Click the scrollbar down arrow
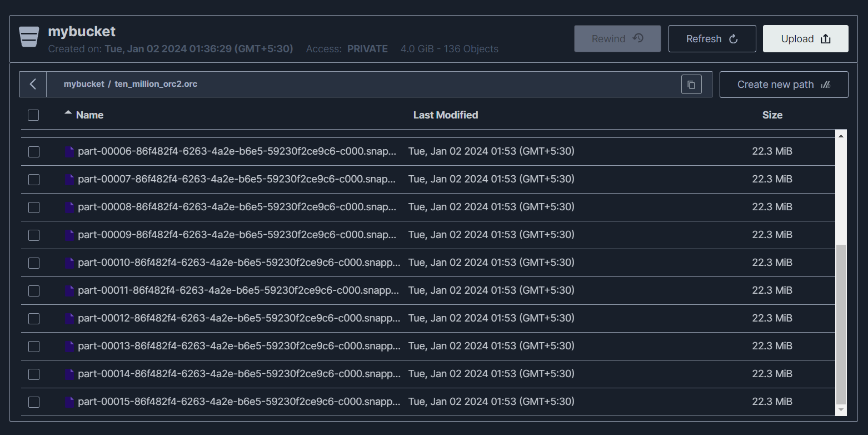868x435 pixels. tap(841, 410)
